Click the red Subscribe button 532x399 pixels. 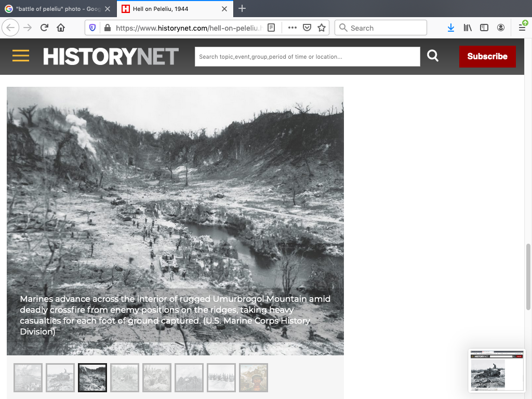coord(487,56)
